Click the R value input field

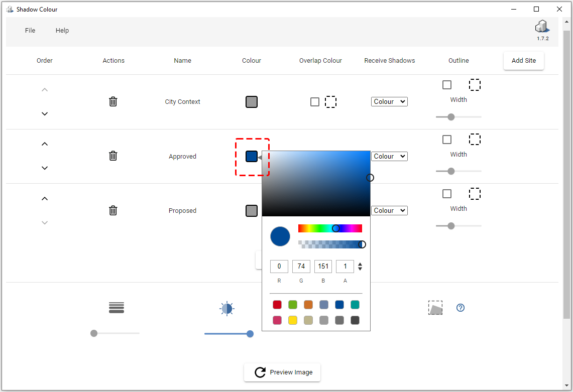279,266
